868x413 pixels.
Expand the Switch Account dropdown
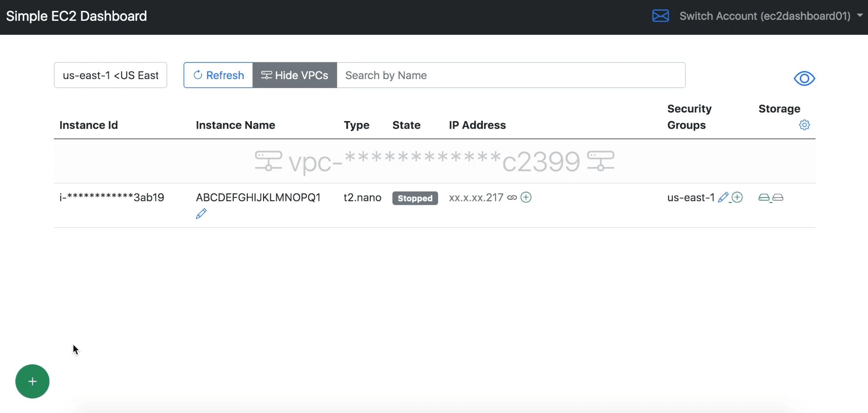[771, 16]
